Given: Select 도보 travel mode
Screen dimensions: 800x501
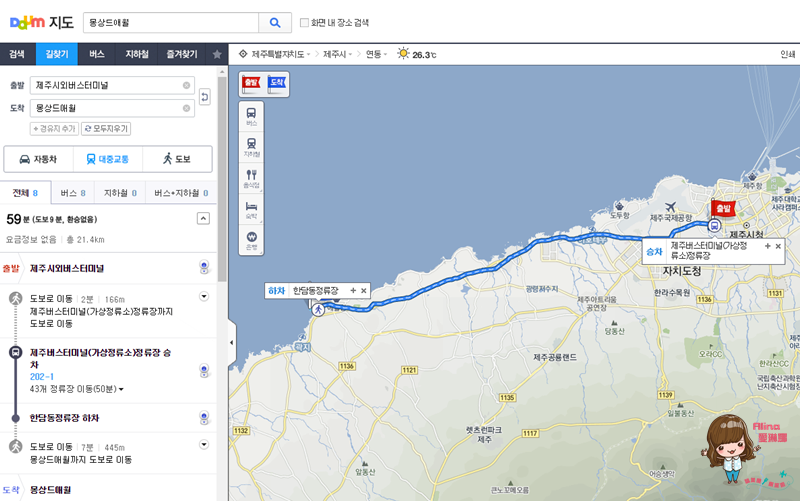Looking at the screenshot, I should (x=177, y=159).
